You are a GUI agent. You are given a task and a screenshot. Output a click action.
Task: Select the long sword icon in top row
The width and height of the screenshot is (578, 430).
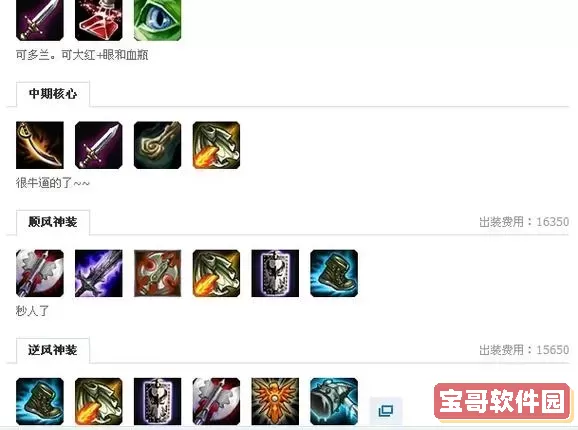[40, 20]
